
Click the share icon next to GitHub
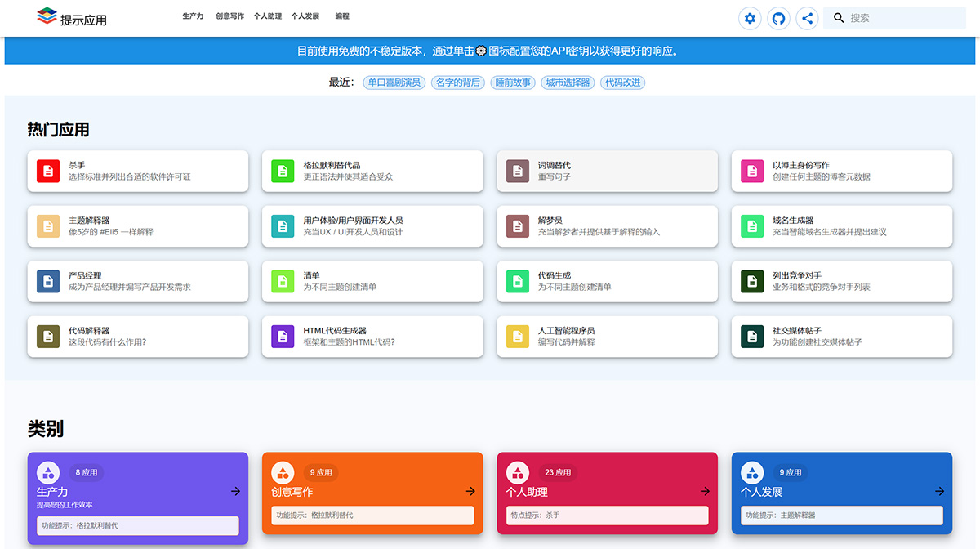click(x=807, y=18)
